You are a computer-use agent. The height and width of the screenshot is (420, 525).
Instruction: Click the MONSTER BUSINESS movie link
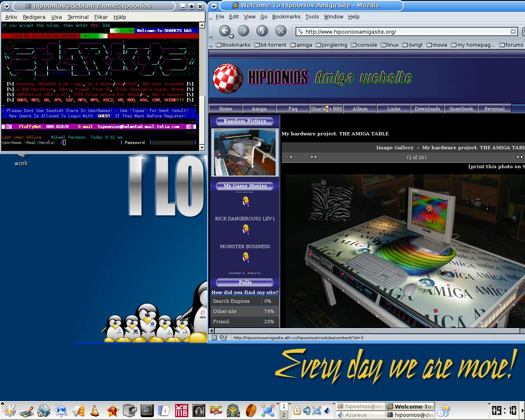pos(245,247)
